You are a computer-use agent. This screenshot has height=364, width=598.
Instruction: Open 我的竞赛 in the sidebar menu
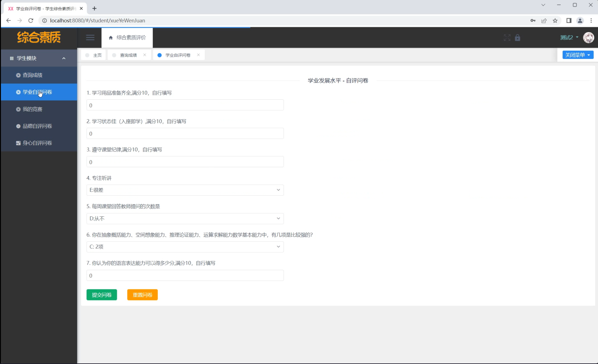pos(32,109)
